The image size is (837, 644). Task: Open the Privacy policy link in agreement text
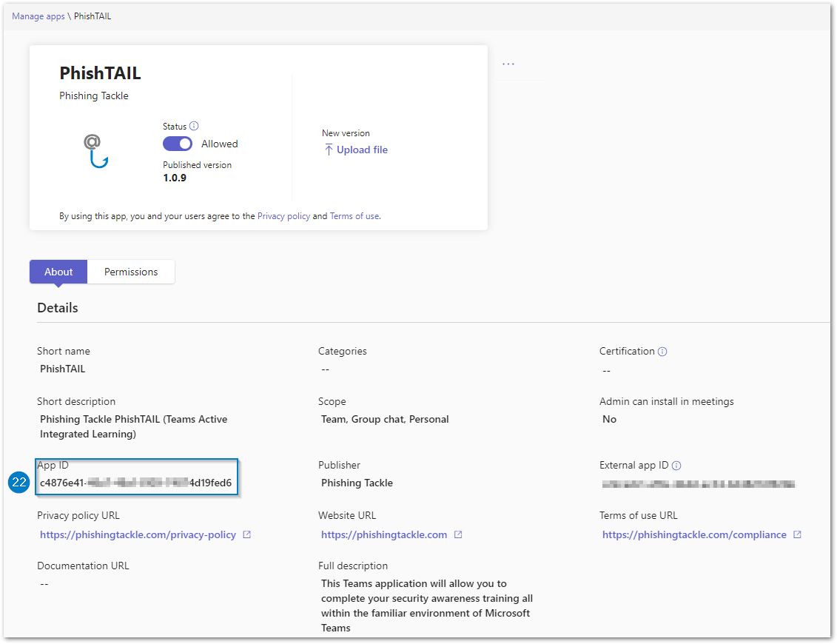(283, 216)
